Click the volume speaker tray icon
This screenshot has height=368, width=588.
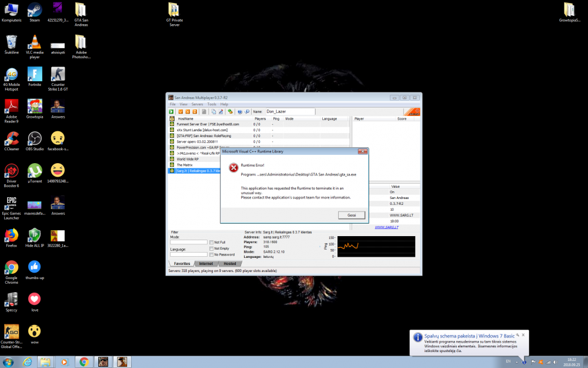point(555,362)
